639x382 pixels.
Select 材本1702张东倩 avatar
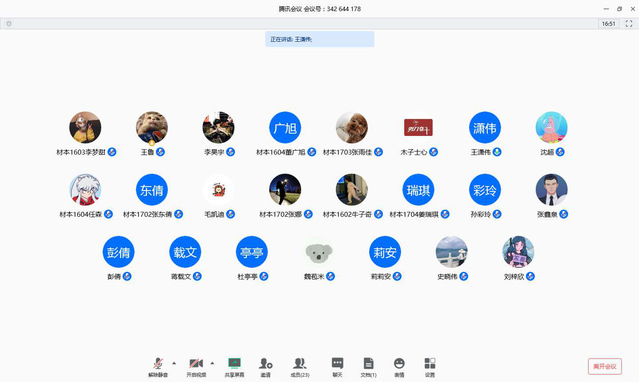[x=152, y=190]
